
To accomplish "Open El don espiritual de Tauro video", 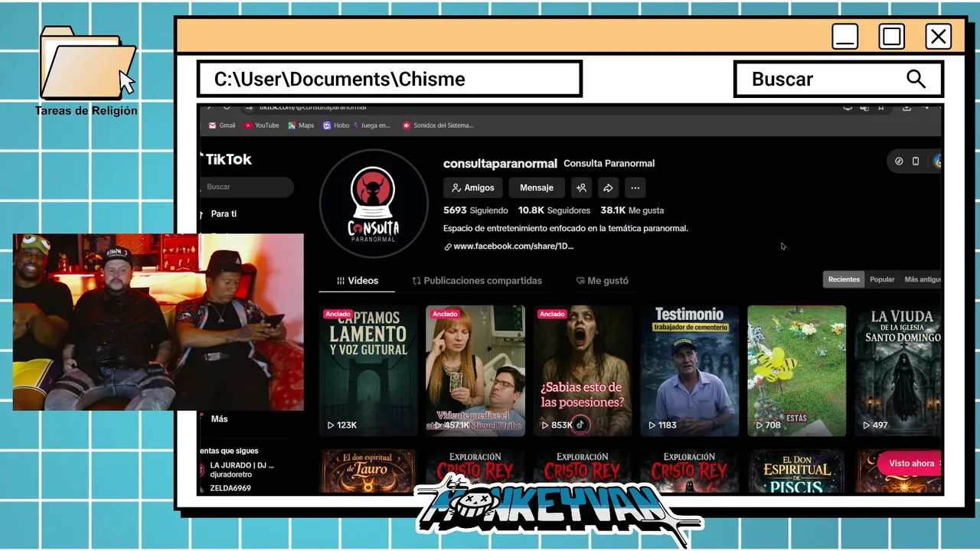I will tap(368, 471).
